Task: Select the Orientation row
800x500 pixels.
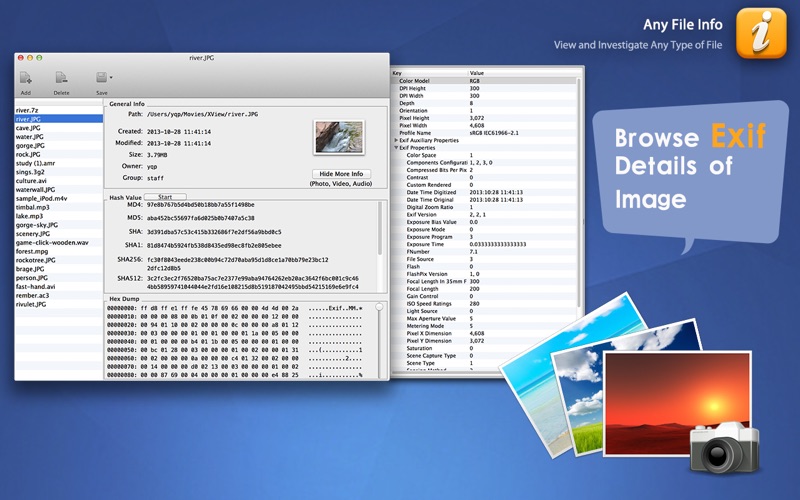Action: coord(484,111)
